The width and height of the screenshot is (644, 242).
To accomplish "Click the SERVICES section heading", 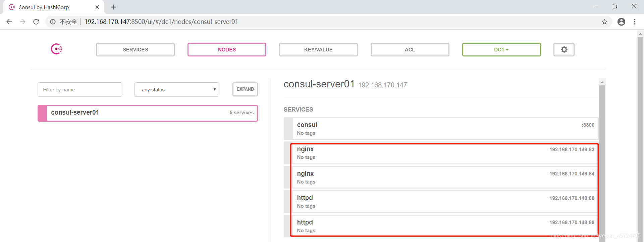I will click(298, 110).
